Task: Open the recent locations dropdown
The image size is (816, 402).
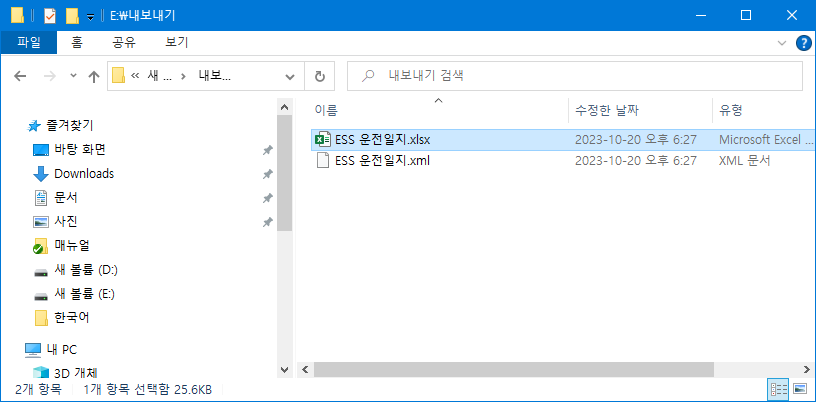Action: coord(73,76)
